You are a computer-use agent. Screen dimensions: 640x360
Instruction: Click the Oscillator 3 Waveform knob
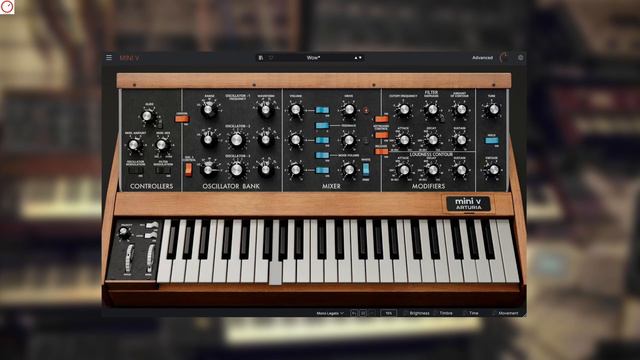click(x=266, y=170)
